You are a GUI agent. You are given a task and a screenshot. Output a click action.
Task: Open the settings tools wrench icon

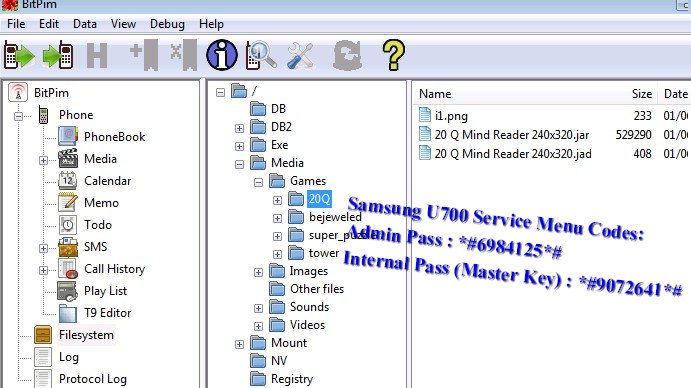point(300,56)
